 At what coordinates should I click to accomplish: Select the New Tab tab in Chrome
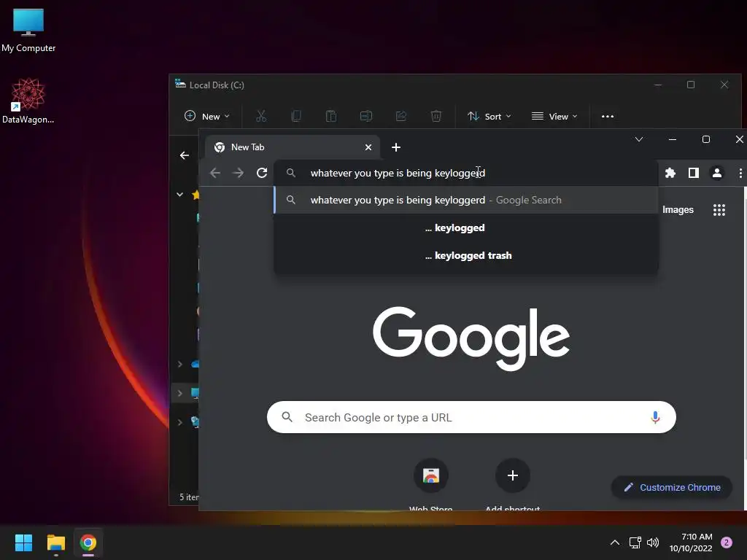coord(293,147)
